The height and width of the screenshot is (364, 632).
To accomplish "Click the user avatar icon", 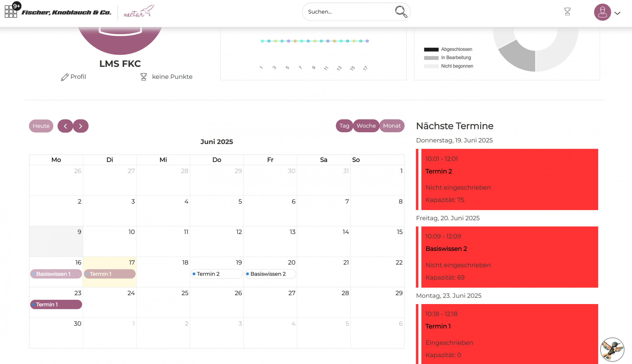I will pyautogui.click(x=602, y=12).
